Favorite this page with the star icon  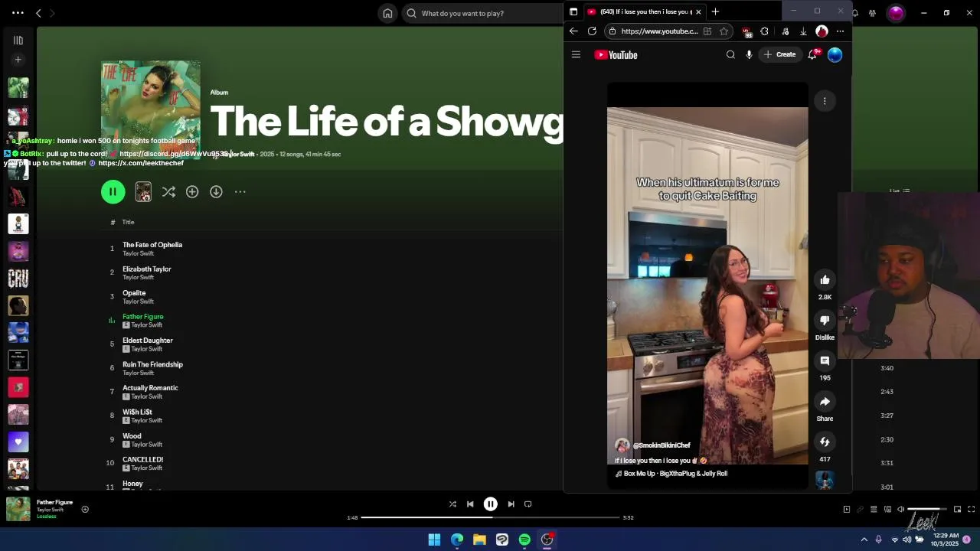click(x=724, y=31)
